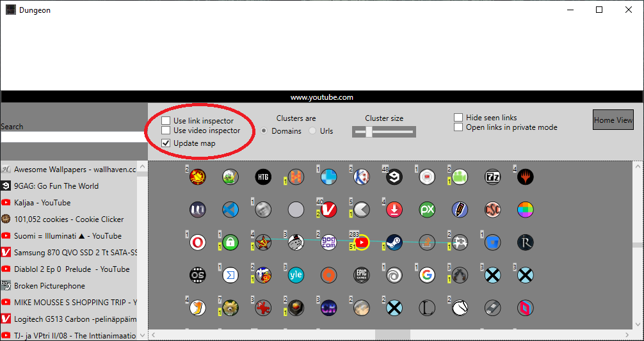Click inside the Search input field
644x341 pixels.
(74, 137)
